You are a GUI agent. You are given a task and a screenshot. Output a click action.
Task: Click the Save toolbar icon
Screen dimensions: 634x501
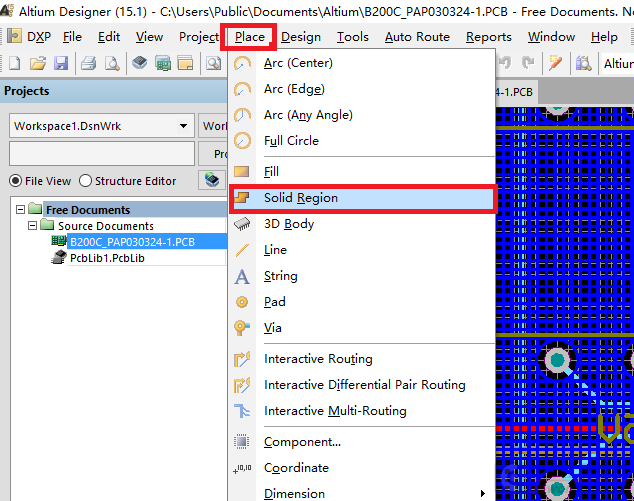61,63
